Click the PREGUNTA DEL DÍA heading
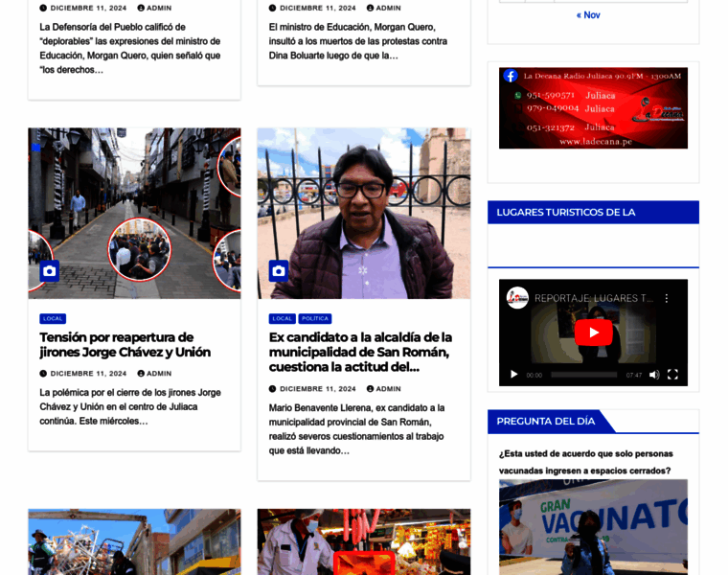Viewport: 728px width, 575px height. (x=546, y=422)
